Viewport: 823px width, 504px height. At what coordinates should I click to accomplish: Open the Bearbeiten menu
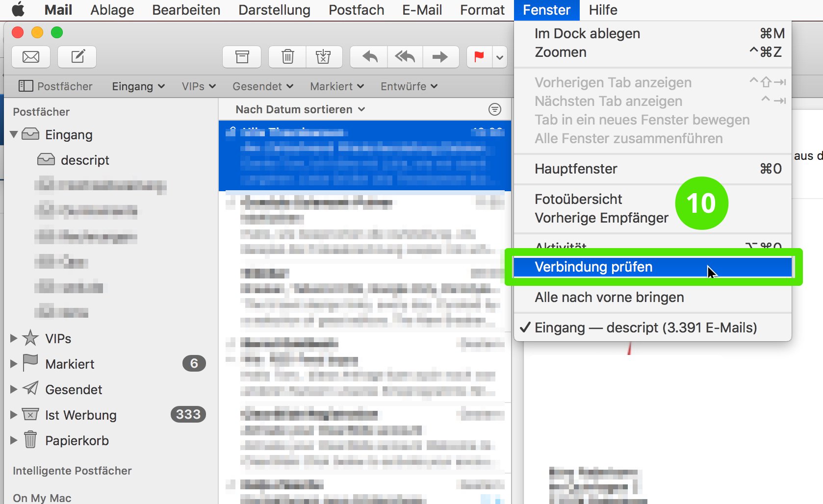[186, 10]
